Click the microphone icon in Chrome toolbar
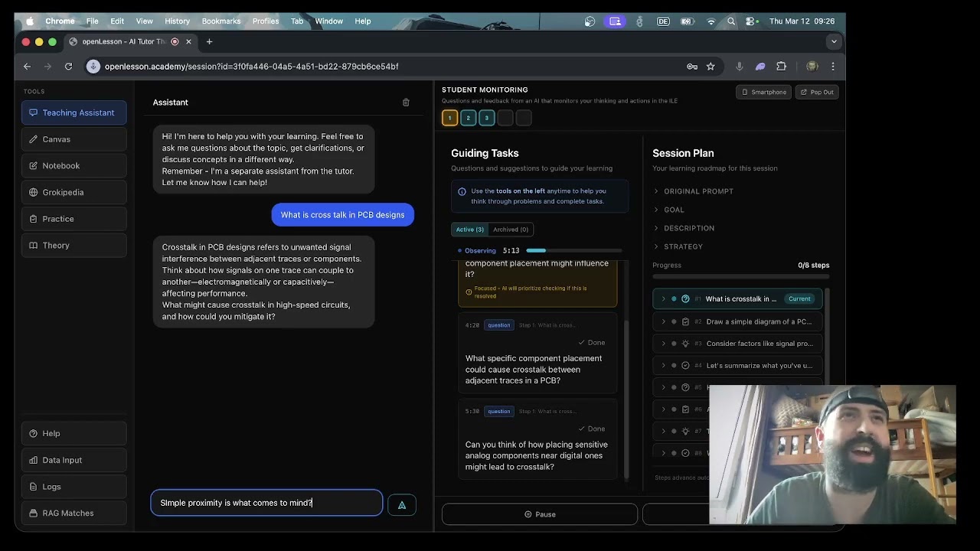The image size is (980, 551). pos(739,67)
